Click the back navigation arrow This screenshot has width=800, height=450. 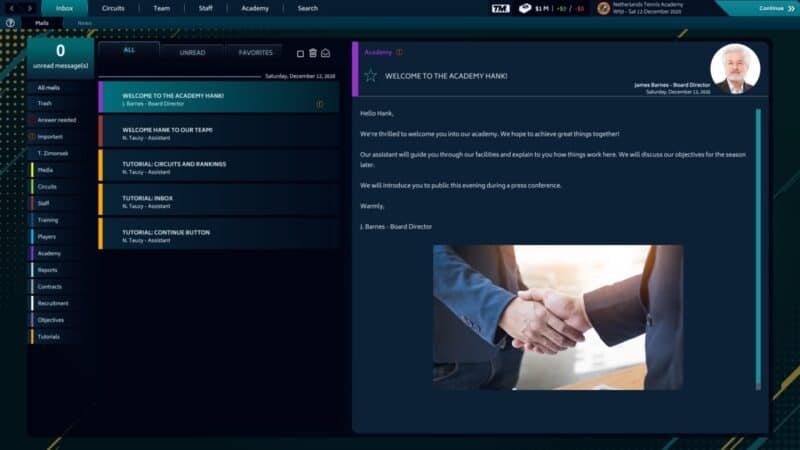point(12,8)
